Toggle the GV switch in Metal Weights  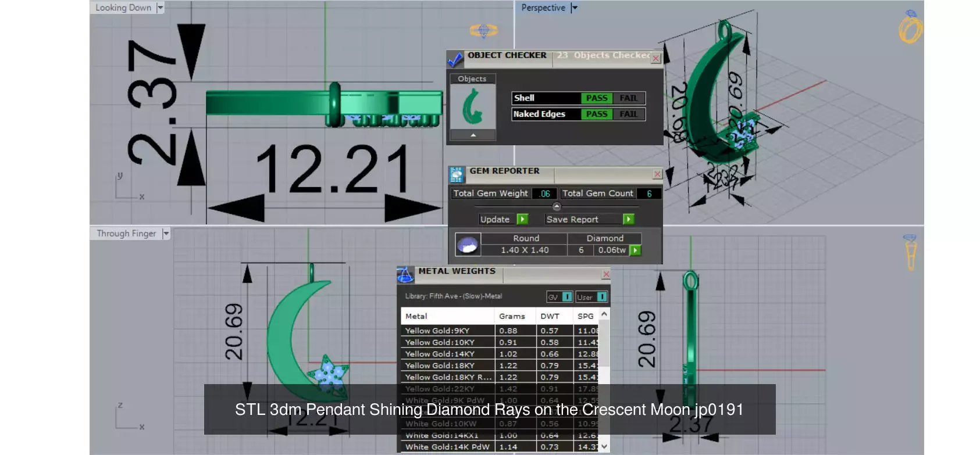coord(566,297)
